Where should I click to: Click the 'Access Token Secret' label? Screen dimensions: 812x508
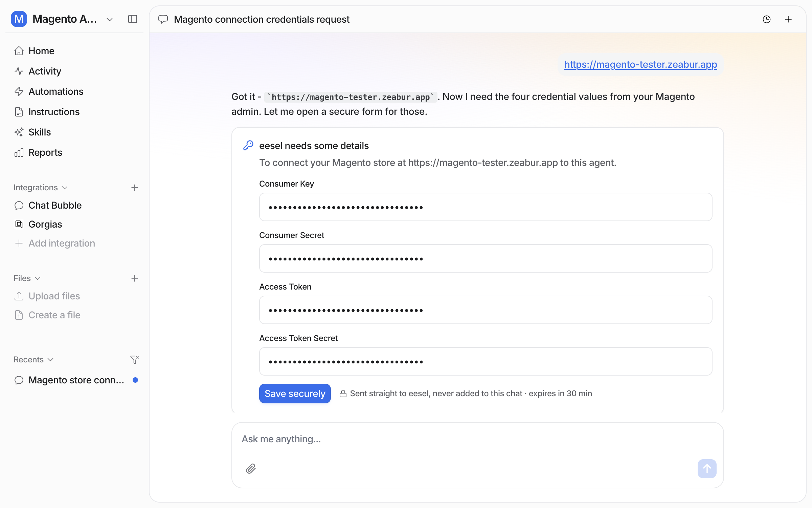coord(298,338)
